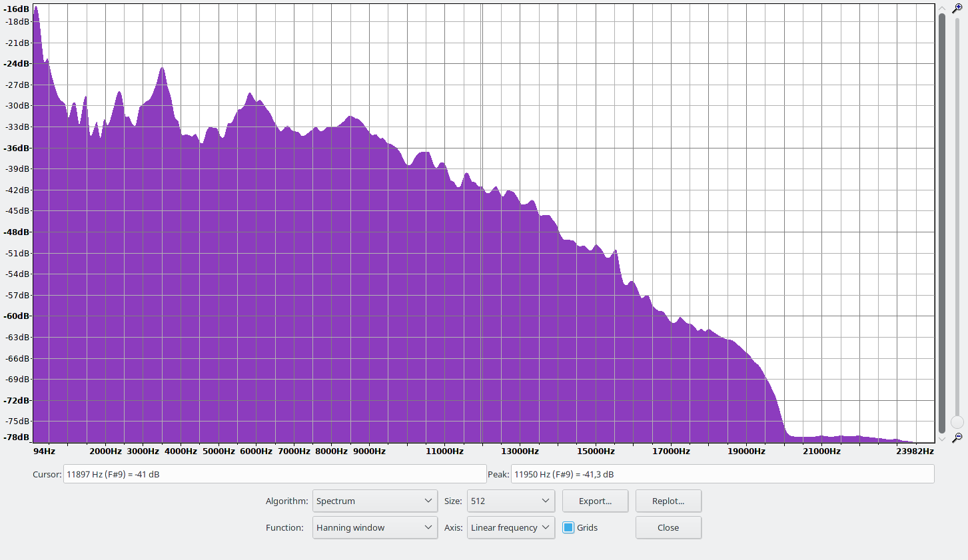This screenshot has height=560, width=968.
Task: Click the Grids label text
Action: (x=587, y=527)
